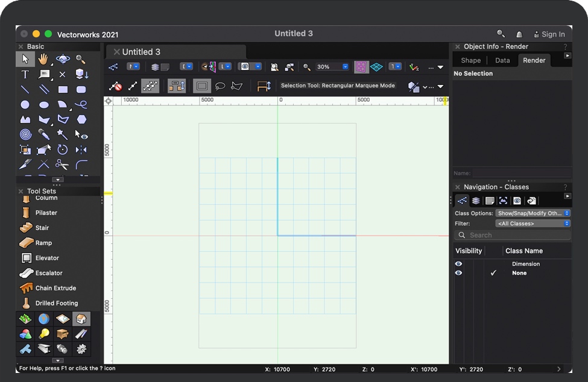Switch to the Data tab

pyautogui.click(x=502, y=60)
